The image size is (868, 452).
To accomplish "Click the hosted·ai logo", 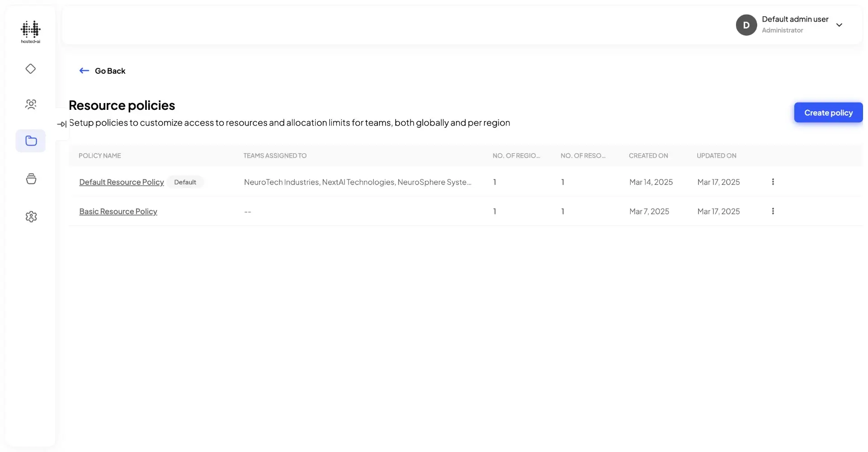I will click(30, 32).
